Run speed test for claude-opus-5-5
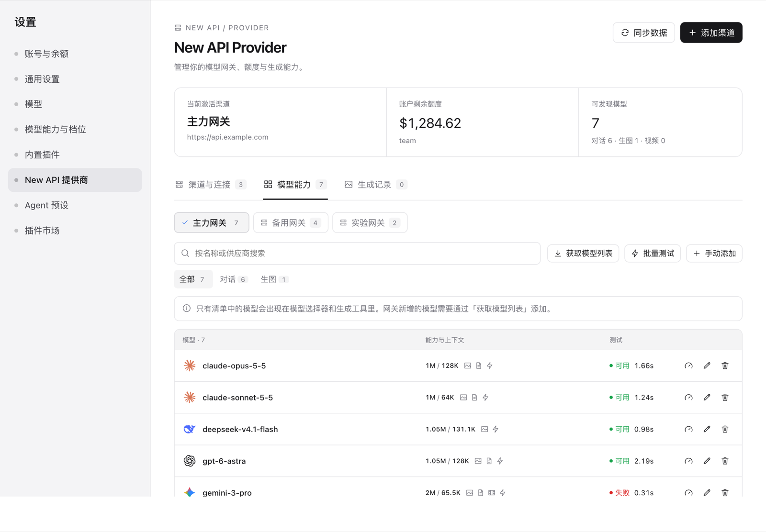 coord(688,366)
